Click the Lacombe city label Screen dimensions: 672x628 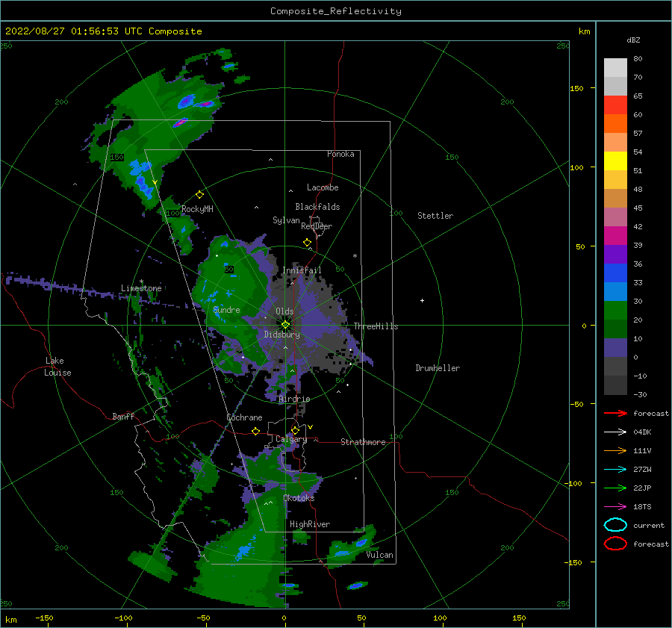[323, 187]
